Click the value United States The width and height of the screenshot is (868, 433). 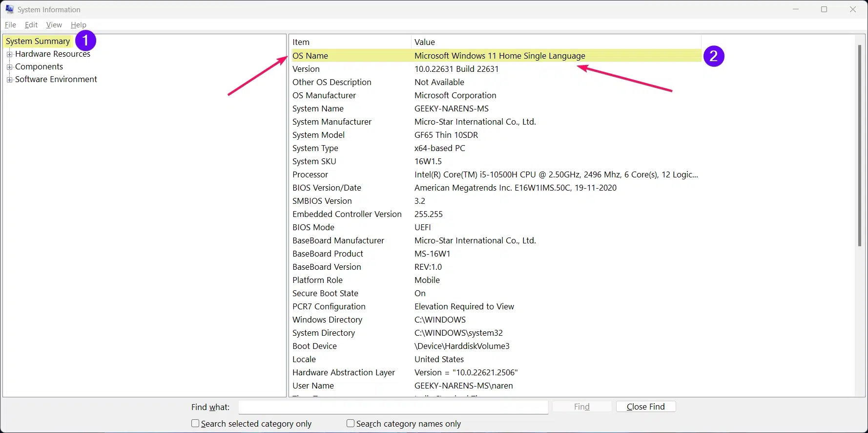click(x=439, y=359)
